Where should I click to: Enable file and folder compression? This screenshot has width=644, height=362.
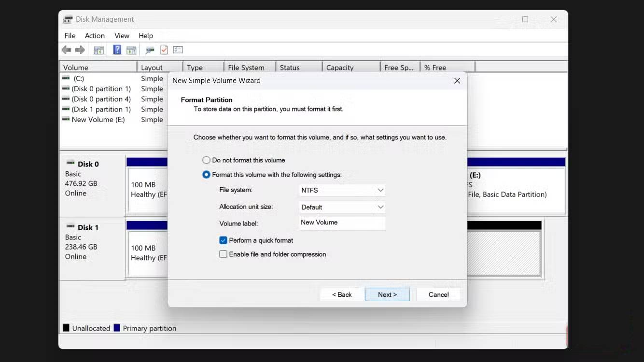(223, 254)
